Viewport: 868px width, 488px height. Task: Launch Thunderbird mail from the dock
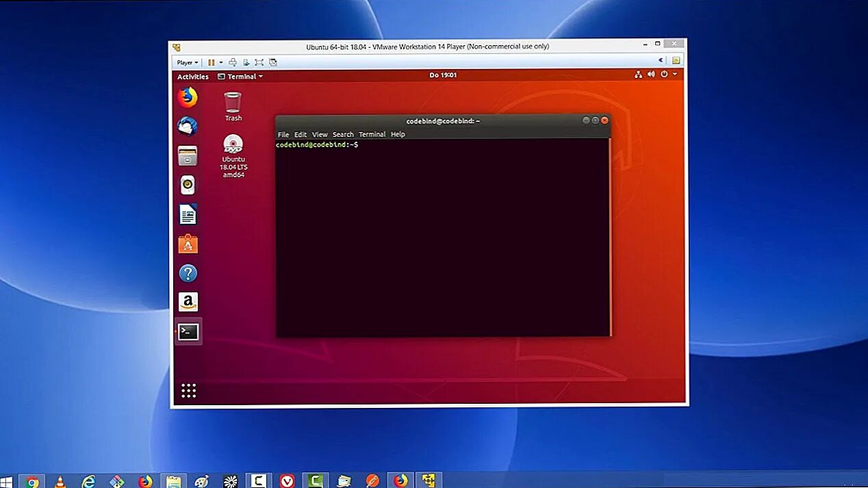click(x=187, y=127)
